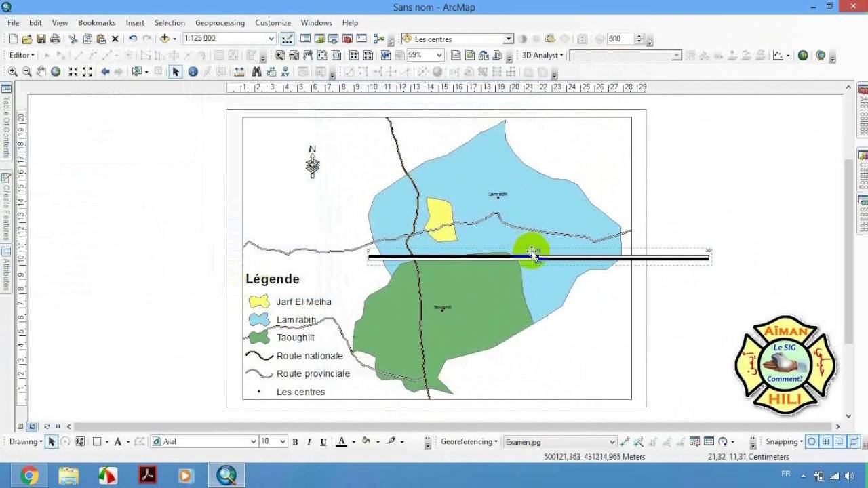Image resolution: width=868 pixels, height=488 pixels.
Task: Open Go To XY tool
Action: coord(285,72)
